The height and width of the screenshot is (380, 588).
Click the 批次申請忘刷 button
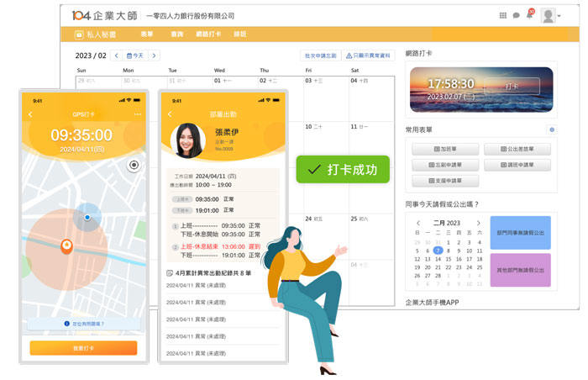321,55
